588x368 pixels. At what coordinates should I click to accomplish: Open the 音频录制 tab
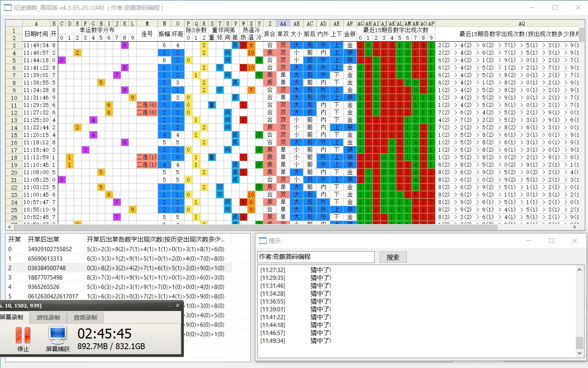tap(85, 317)
